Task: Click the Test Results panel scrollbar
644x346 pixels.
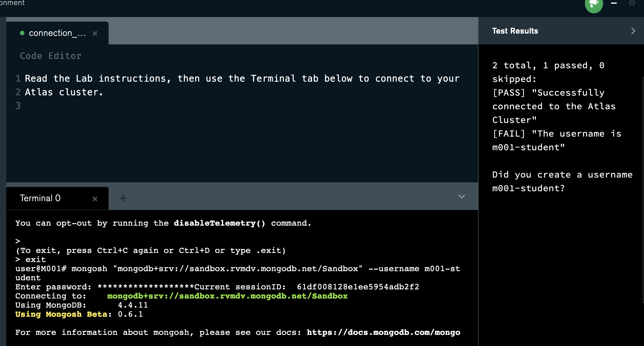Action: coord(643,188)
